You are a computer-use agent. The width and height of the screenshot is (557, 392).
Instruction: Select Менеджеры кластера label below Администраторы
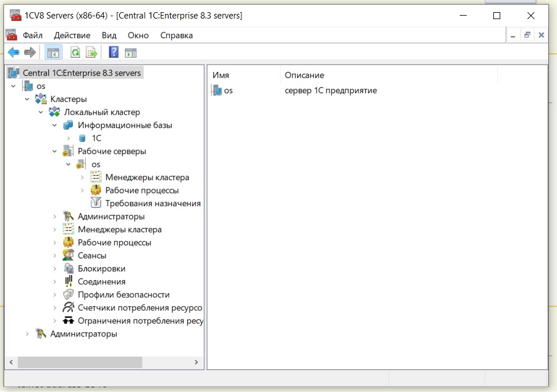tap(120, 230)
